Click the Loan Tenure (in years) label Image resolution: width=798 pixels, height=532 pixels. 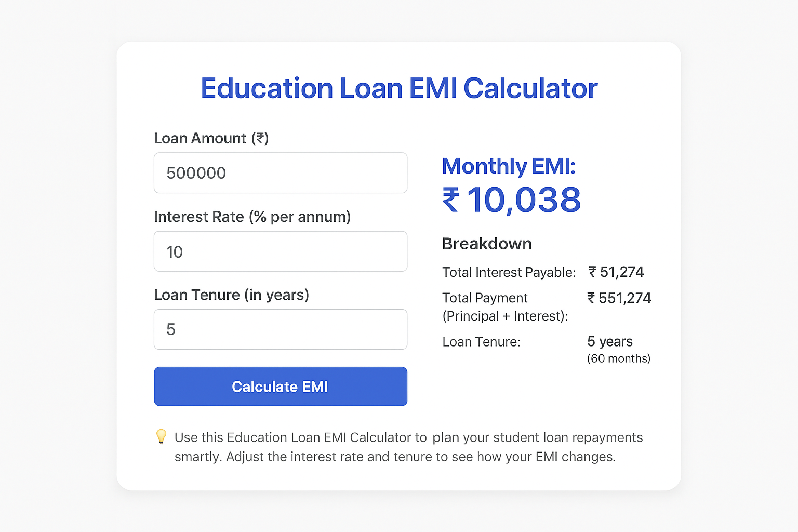coord(231,295)
